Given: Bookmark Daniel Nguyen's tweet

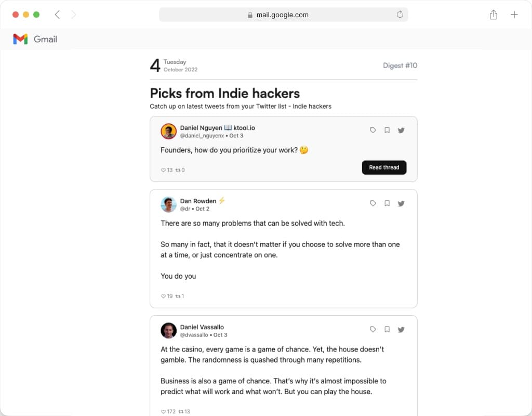Looking at the screenshot, I should tap(387, 131).
